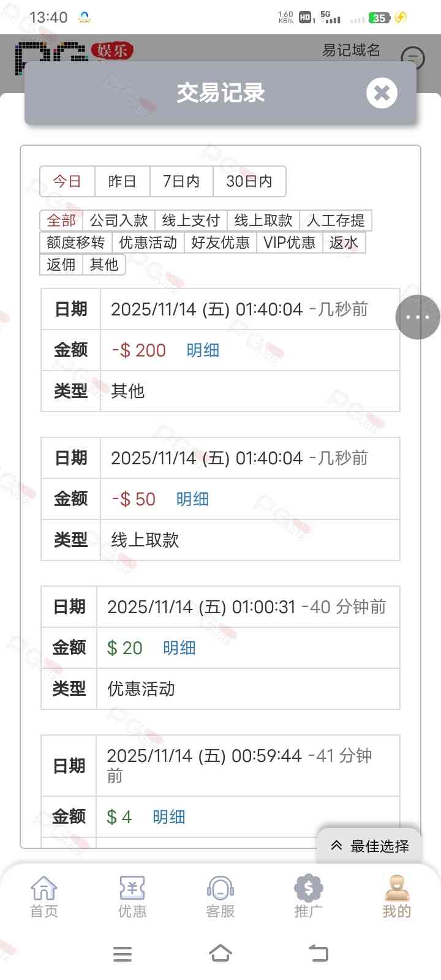This screenshot has height=980, width=441.
Task: Select the 返水 filter option
Action: pos(344,243)
